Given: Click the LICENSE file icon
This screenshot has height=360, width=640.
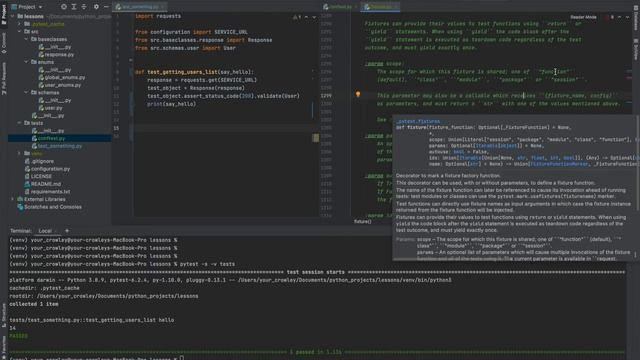Looking at the screenshot, I should pyautogui.click(x=27, y=176).
